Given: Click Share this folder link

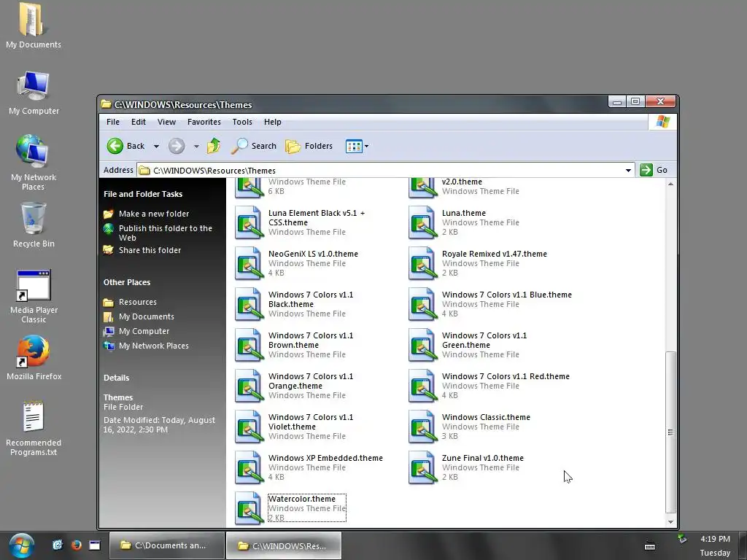Looking at the screenshot, I should coord(150,250).
